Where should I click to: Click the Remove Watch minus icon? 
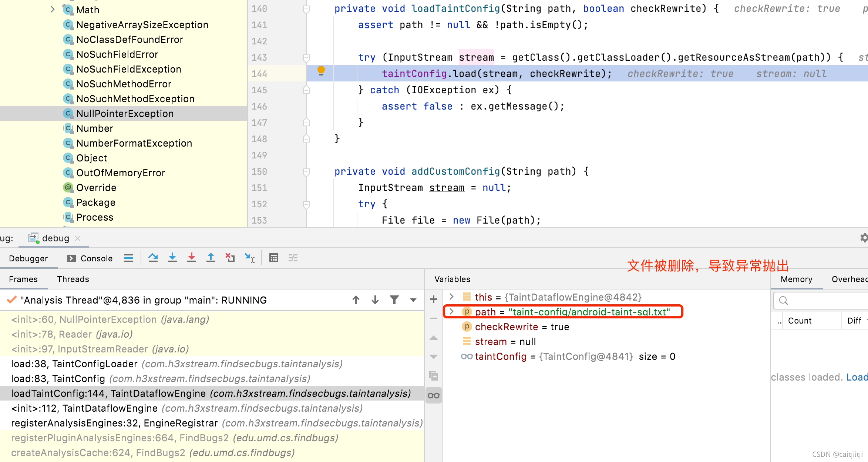(x=434, y=318)
